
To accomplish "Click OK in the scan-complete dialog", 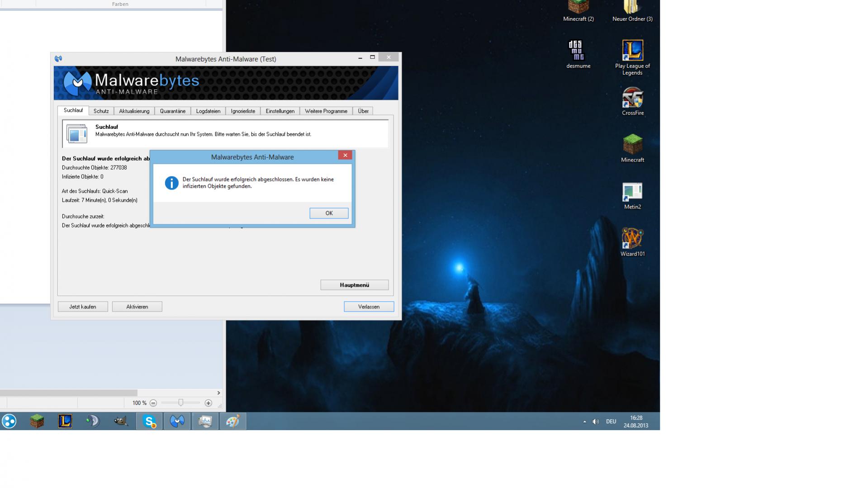I will pyautogui.click(x=329, y=213).
